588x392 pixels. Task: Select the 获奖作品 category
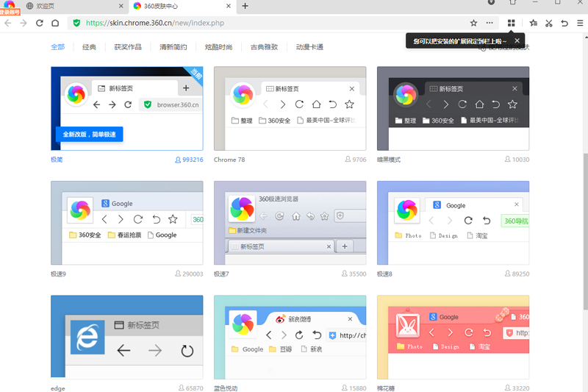[128, 47]
